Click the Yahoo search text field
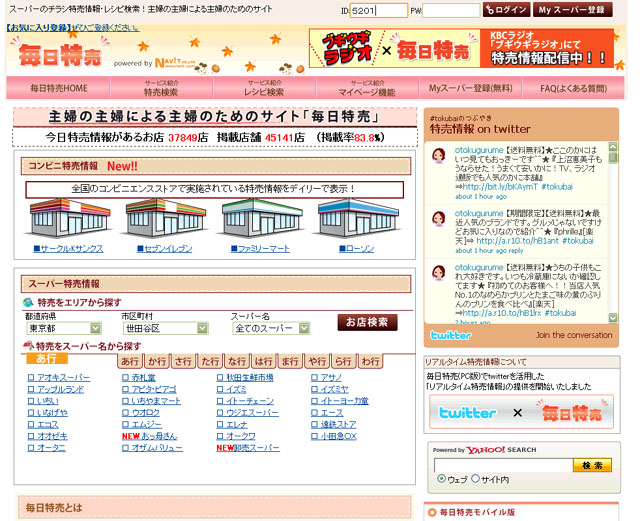The width and height of the screenshot is (640, 521). click(501, 465)
